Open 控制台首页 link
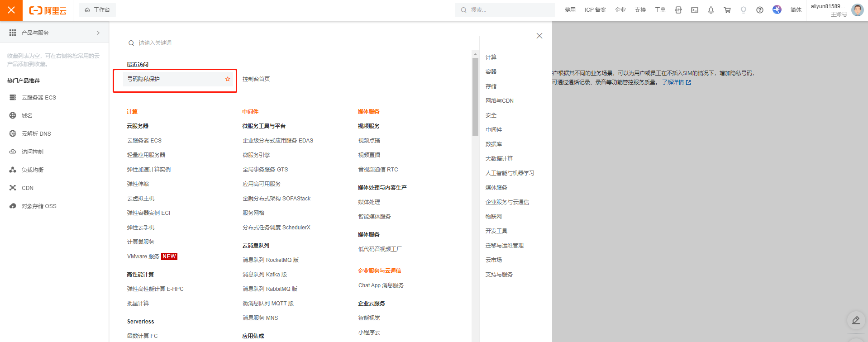 (256, 79)
